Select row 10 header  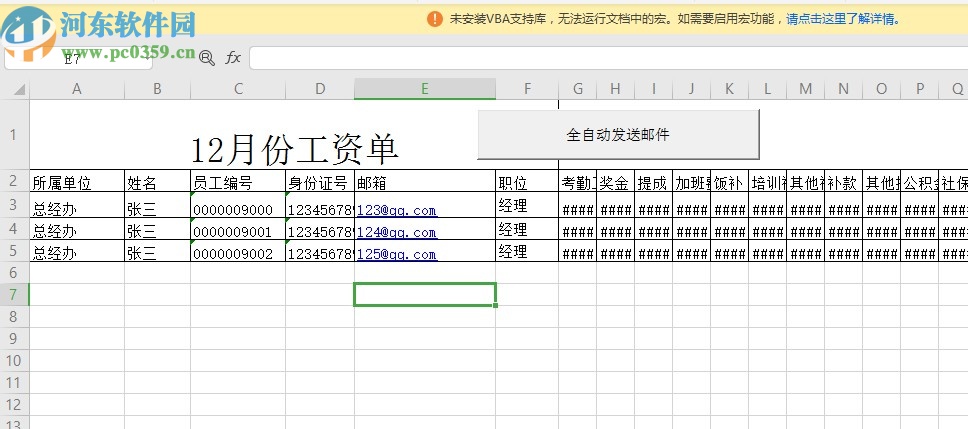14,360
